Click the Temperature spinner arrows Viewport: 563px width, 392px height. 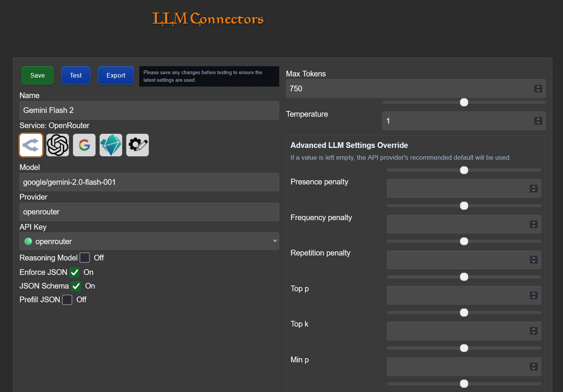(538, 121)
